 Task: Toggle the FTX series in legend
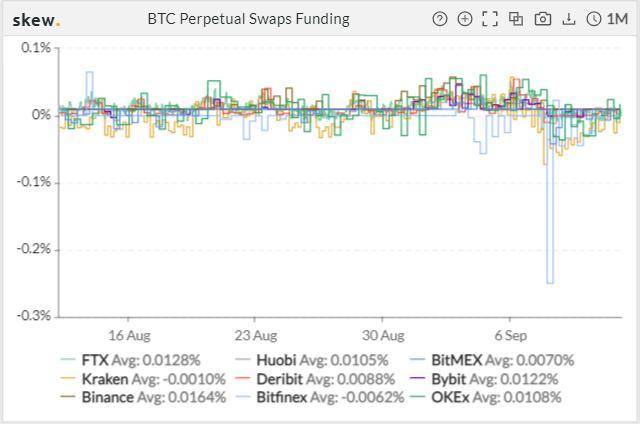point(131,360)
